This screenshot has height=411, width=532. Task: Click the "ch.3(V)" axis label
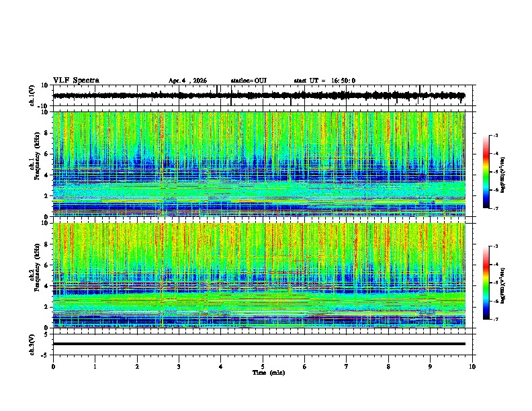(32, 345)
